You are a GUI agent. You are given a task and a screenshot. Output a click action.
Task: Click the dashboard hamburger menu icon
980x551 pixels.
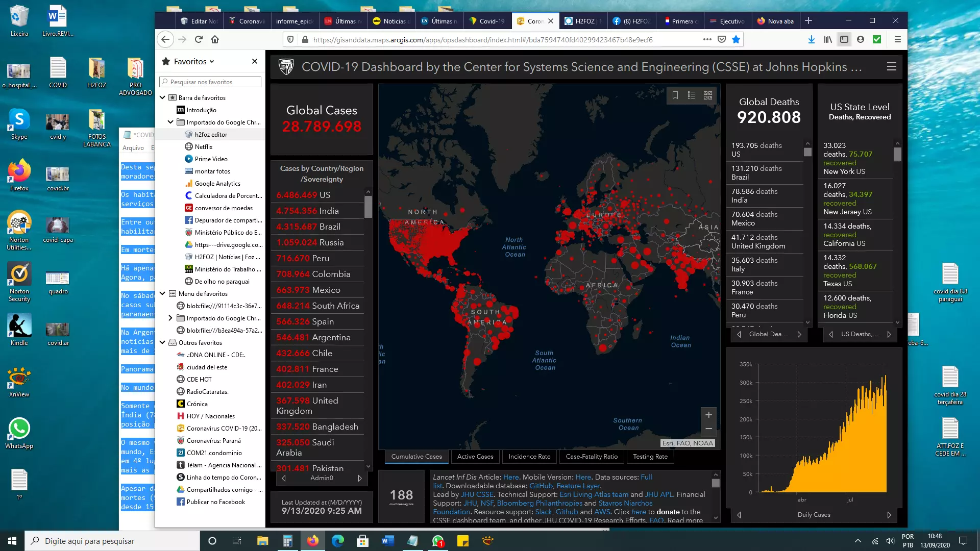tap(892, 67)
